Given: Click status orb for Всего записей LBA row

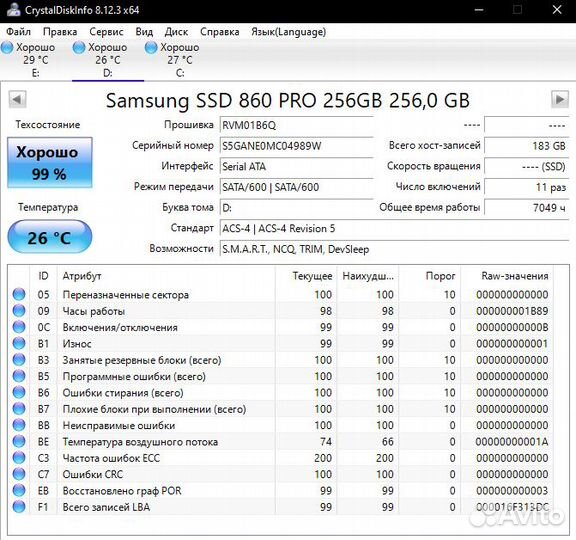Looking at the screenshot, I should tap(19, 507).
